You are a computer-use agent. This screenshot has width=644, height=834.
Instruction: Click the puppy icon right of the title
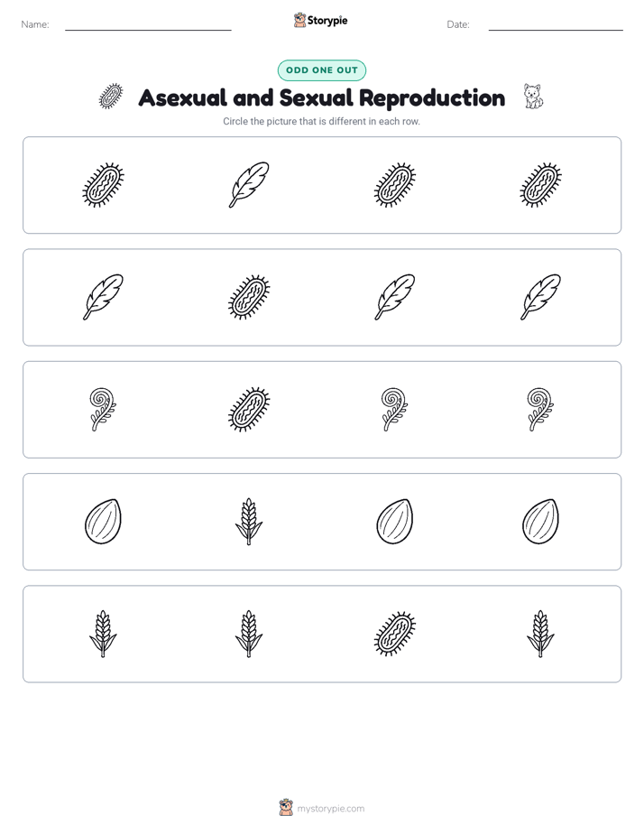[x=533, y=97]
